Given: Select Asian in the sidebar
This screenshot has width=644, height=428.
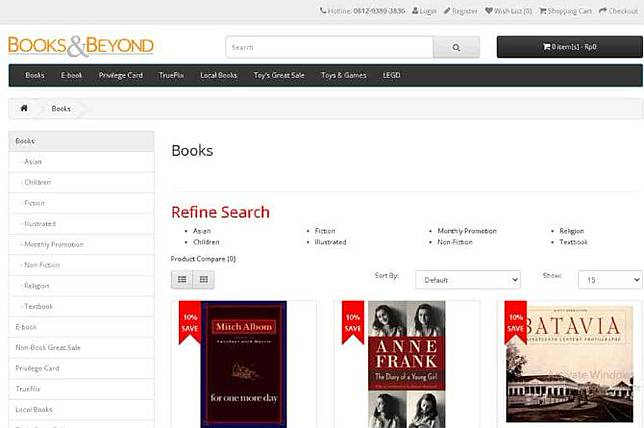Looking at the screenshot, I should [x=81, y=162].
